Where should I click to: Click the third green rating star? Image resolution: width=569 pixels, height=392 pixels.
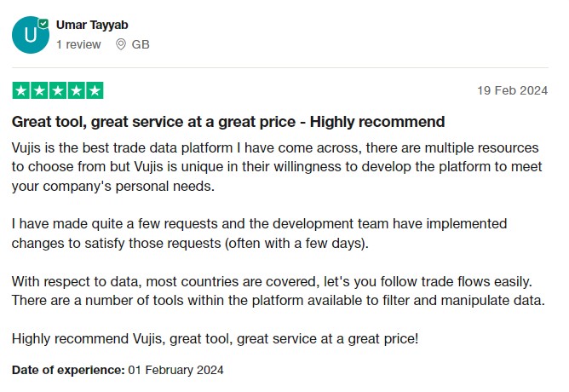(x=57, y=90)
